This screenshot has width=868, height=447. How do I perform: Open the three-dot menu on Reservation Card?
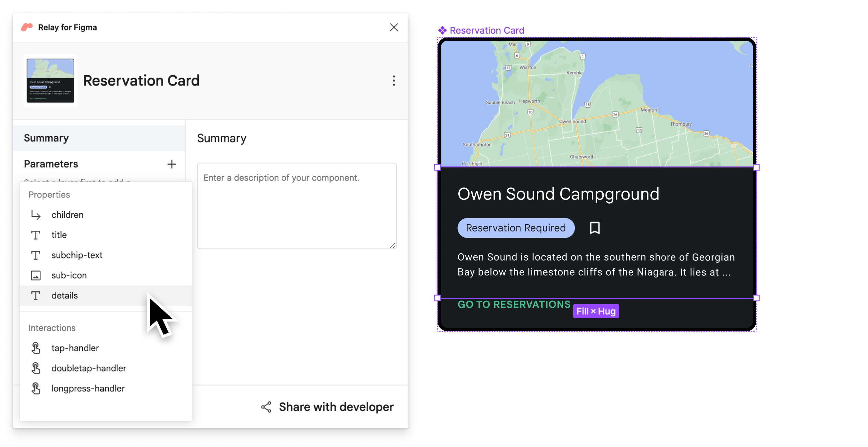pyautogui.click(x=393, y=80)
